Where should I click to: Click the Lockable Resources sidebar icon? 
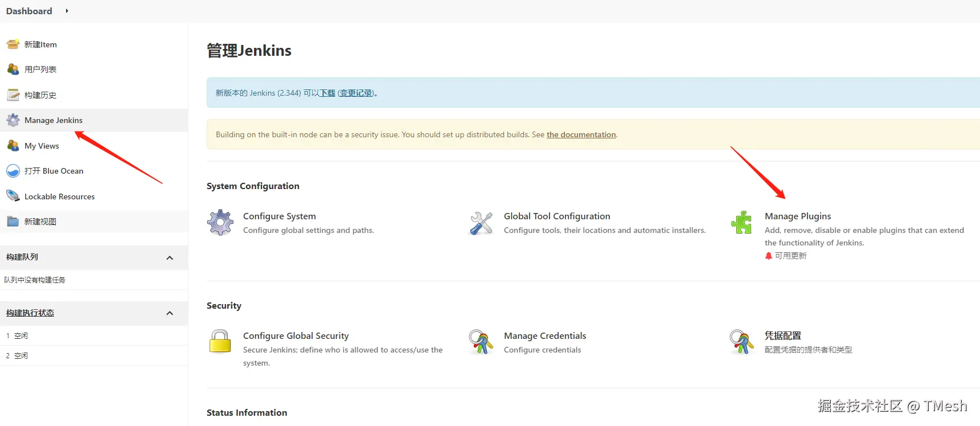[13, 196]
